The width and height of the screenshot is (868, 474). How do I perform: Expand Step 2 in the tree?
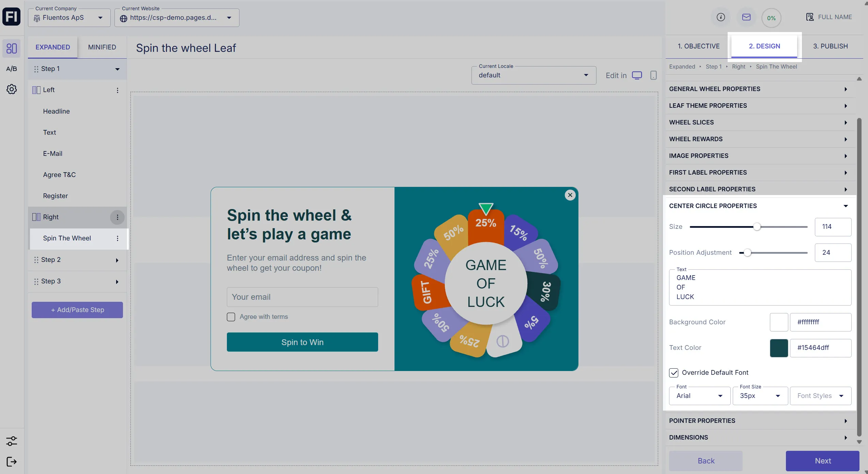click(x=117, y=260)
